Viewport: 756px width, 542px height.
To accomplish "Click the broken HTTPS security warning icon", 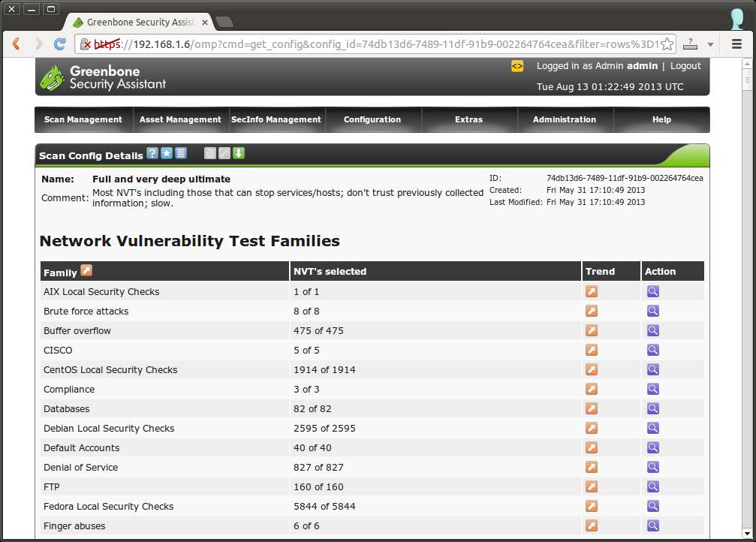I will pyautogui.click(x=86, y=44).
